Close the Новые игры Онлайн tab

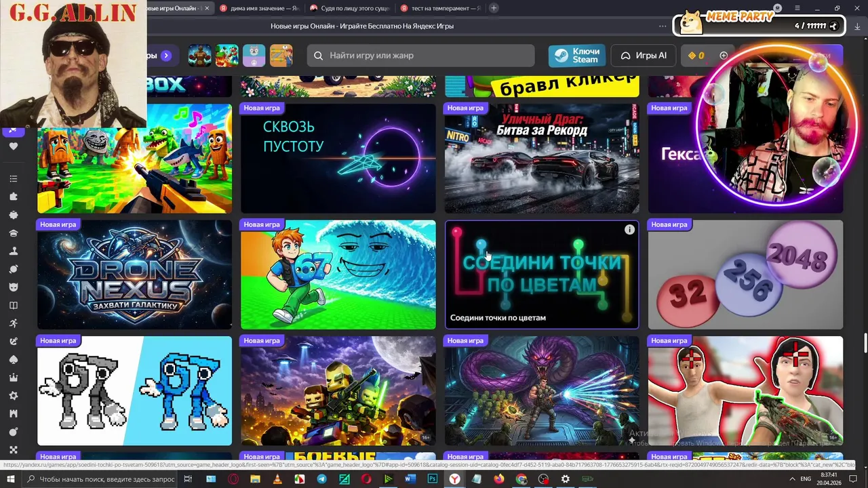[x=207, y=8]
